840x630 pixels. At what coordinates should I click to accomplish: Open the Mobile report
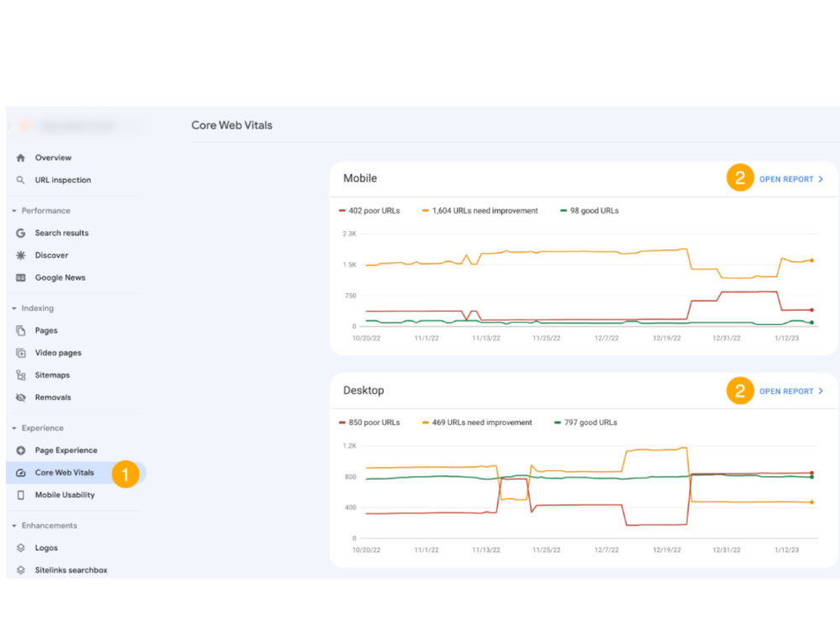786,180
